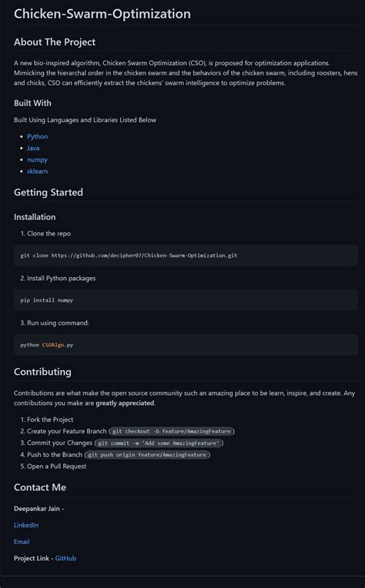Screen dimensions: 365x588
Task: Click the Chicken-Swarm-Optimization title heading
Action: point(102,14)
